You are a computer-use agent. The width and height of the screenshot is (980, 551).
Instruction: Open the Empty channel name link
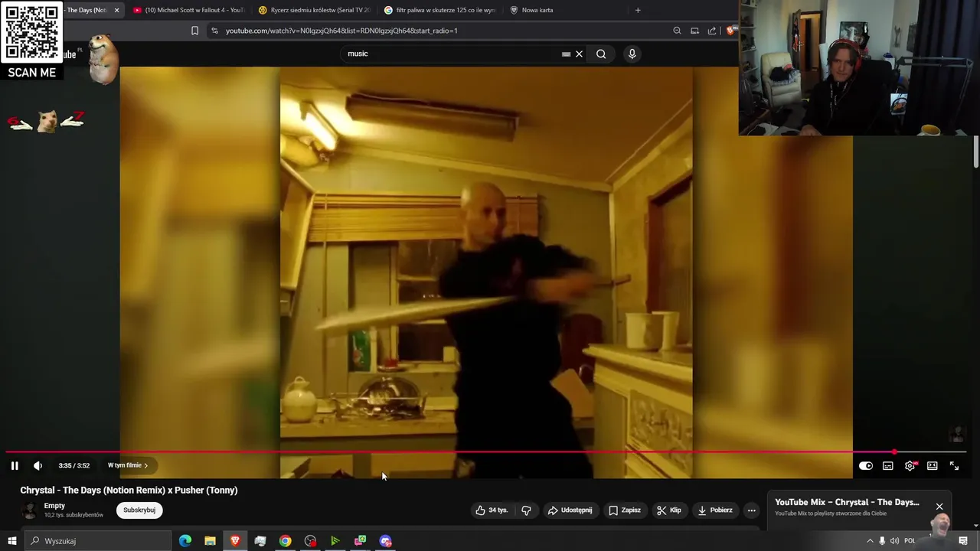[54, 506]
